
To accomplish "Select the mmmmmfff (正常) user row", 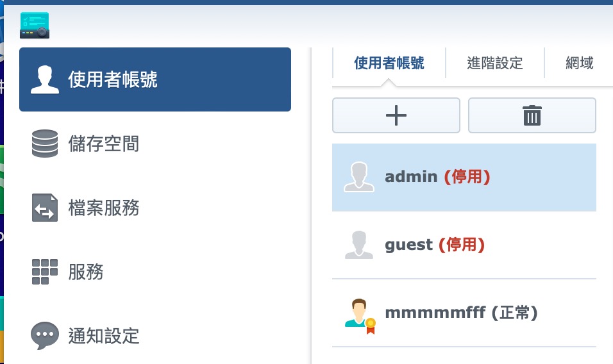I will [464, 313].
